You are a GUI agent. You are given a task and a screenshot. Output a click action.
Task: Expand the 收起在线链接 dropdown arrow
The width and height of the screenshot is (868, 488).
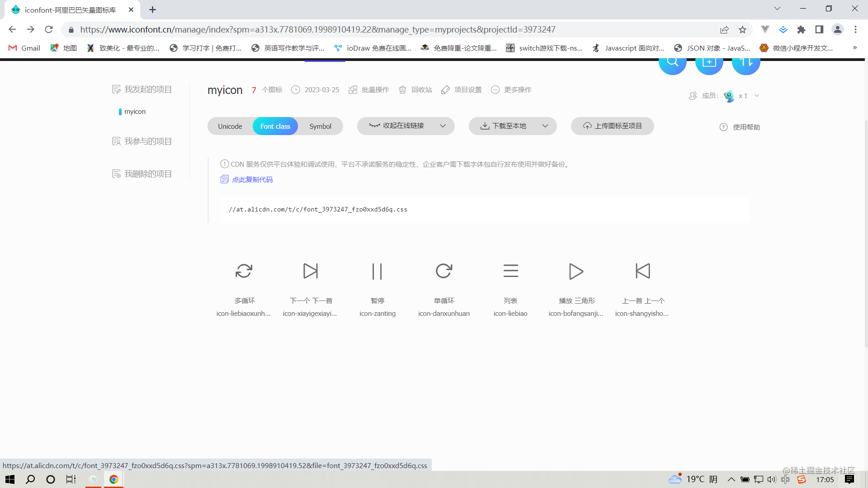443,126
